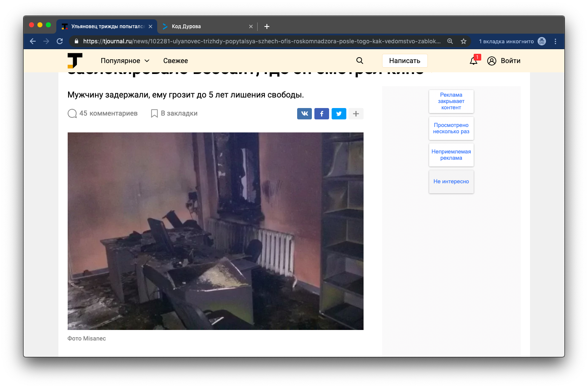Open more sharing options plus button
Image resolution: width=588 pixels, height=388 pixels.
pyautogui.click(x=356, y=113)
